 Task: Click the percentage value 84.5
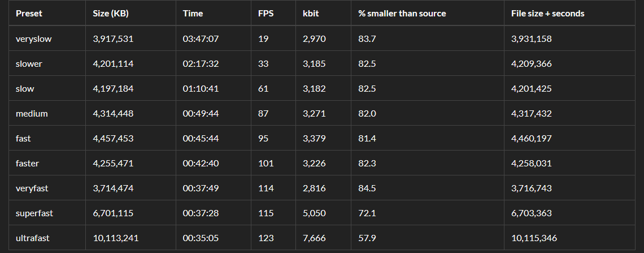(367, 188)
